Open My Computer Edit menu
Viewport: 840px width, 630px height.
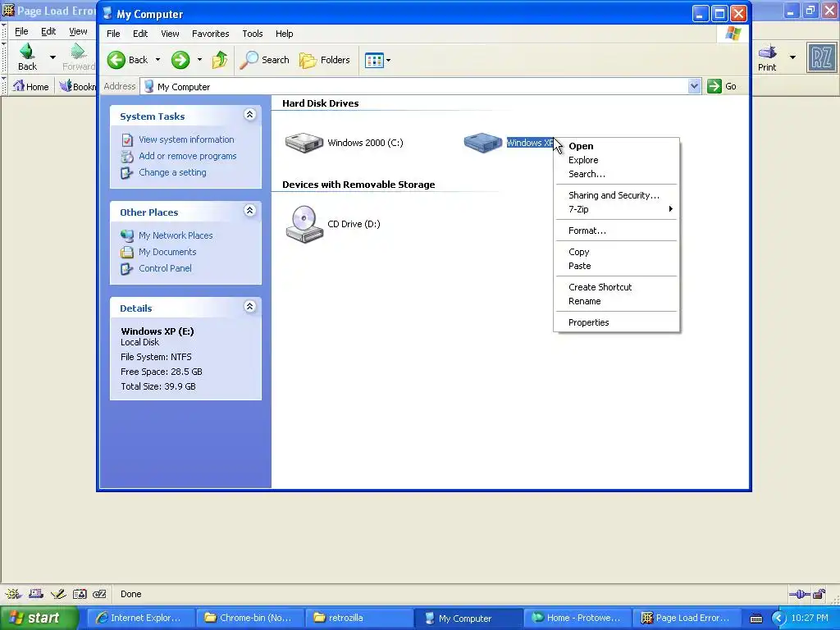pyautogui.click(x=140, y=34)
